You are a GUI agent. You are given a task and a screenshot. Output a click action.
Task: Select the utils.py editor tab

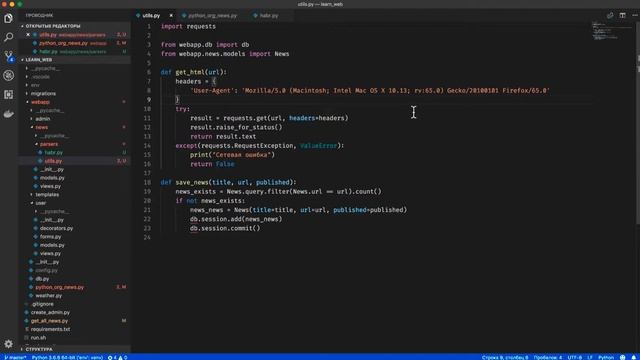click(x=151, y=16)
